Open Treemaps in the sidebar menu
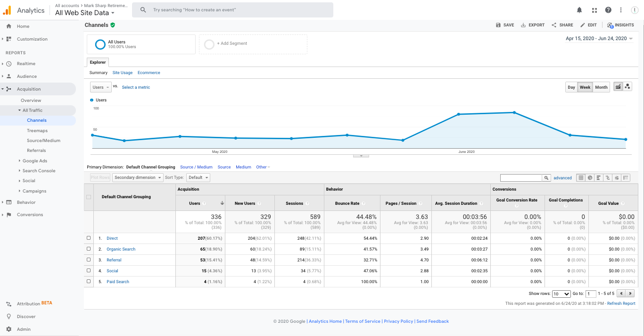Viewport: 644px width, 336px height. (37, 130)
